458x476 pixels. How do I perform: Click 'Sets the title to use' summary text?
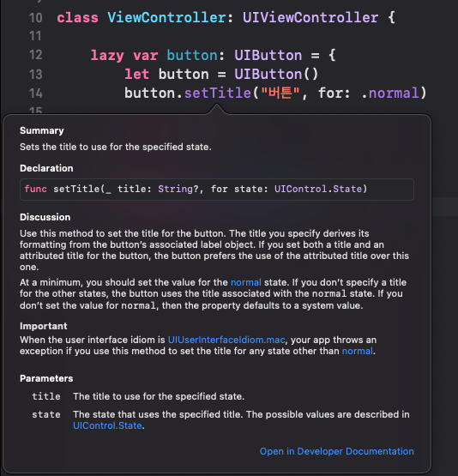pyautogui.click(x=115, y=147)
